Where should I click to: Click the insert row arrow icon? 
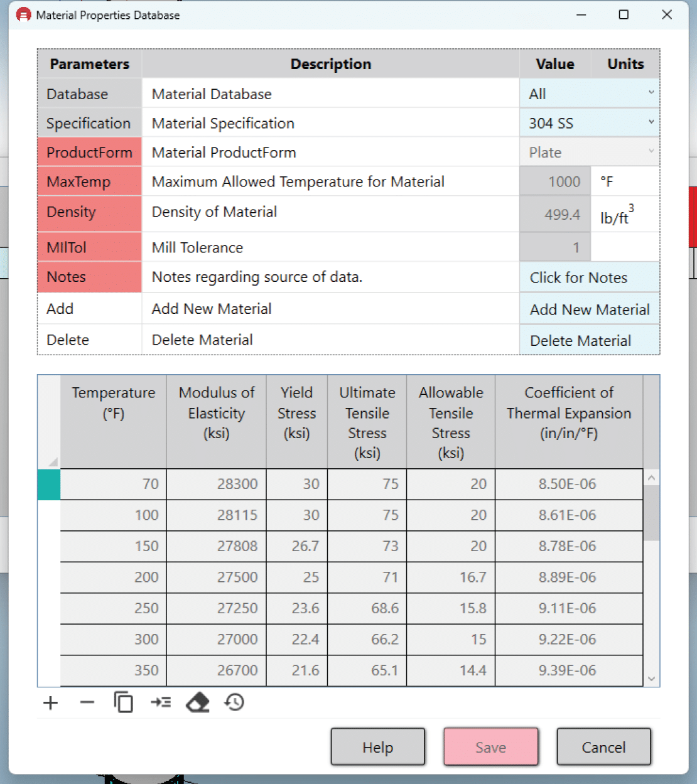[161, 702]
